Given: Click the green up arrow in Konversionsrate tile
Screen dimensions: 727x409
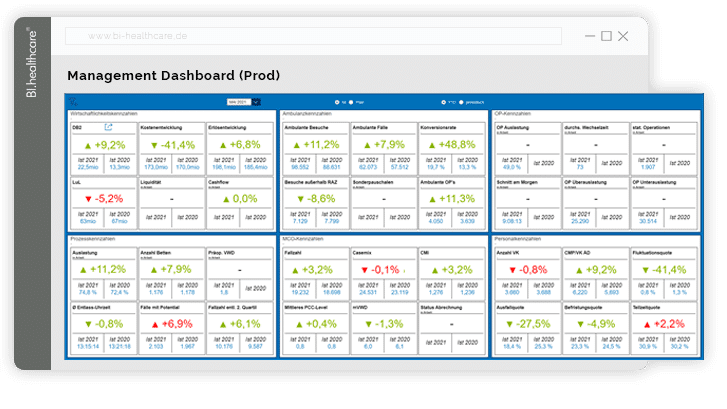Looking at the screenshot, I should click(426, 145).
